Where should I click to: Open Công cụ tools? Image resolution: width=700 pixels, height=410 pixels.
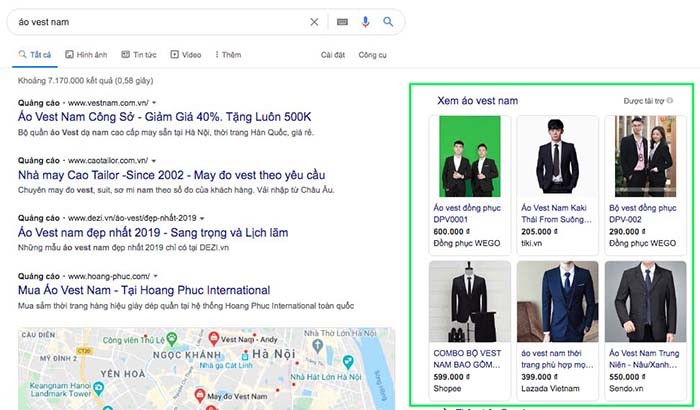[x=372, y=55]
